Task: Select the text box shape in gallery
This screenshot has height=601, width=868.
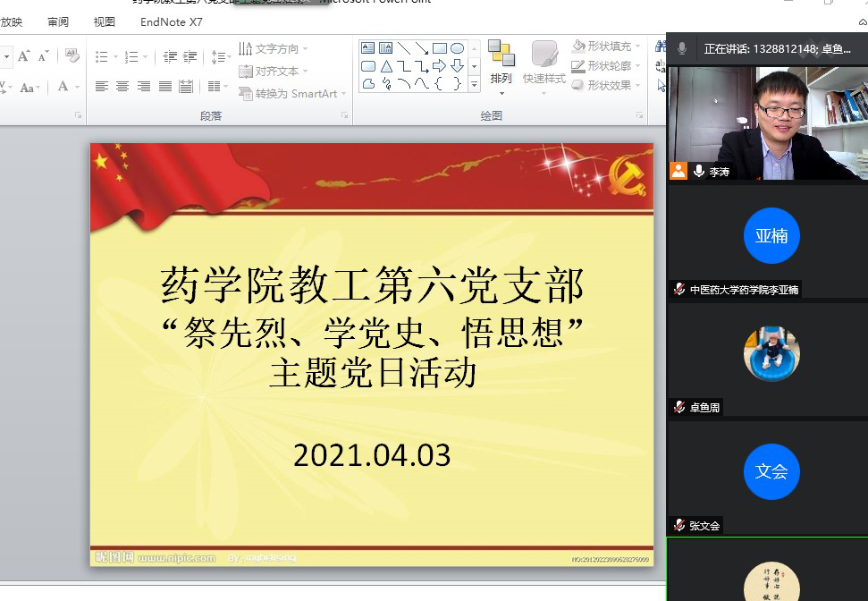Action: pyautogui.click(x=368, y=48)
